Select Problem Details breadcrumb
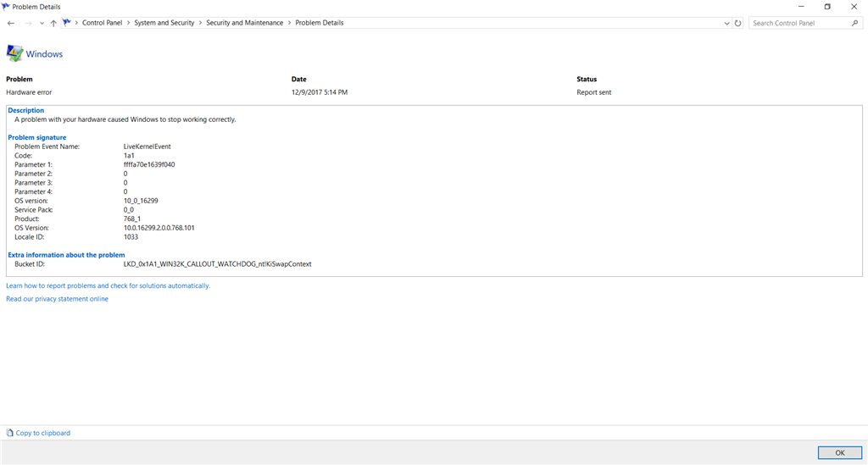The width and height of the screenshot is (868, 465). pyautogui.click(x=320, y=23)
